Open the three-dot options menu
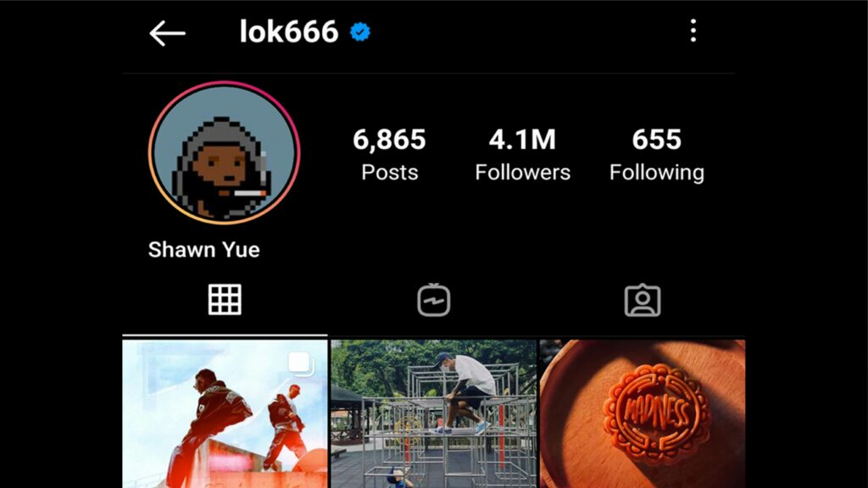 pos(693,31)
